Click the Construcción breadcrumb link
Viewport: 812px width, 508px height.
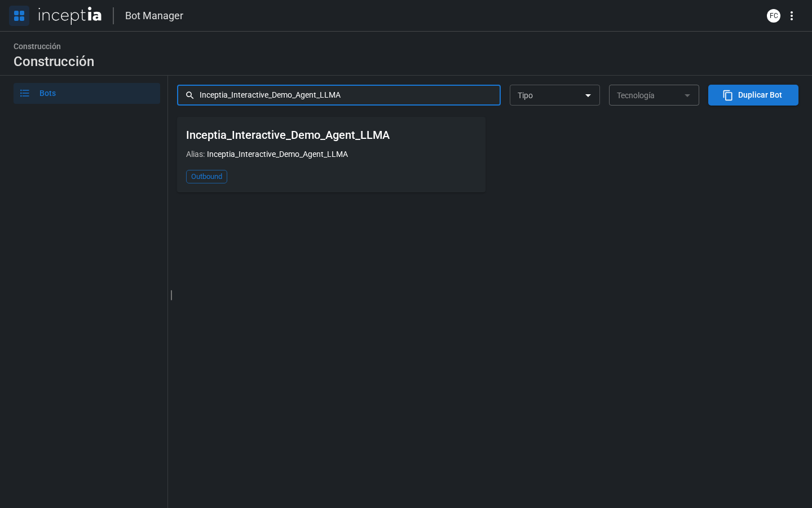click(37, 46)
